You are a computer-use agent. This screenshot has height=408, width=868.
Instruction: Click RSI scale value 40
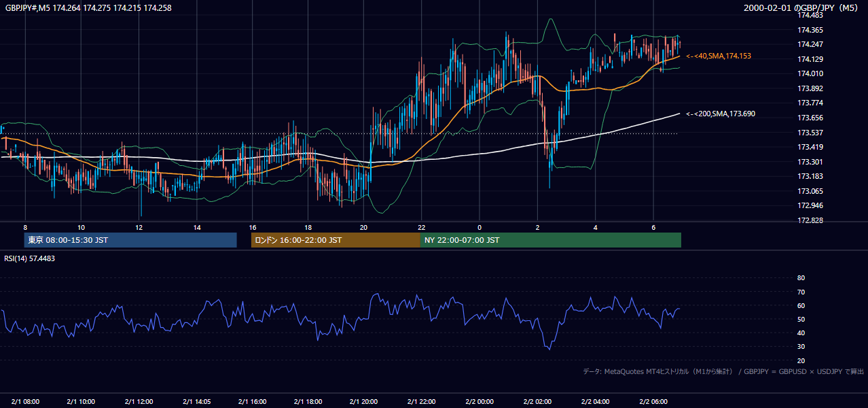click(x=801, y=333)
